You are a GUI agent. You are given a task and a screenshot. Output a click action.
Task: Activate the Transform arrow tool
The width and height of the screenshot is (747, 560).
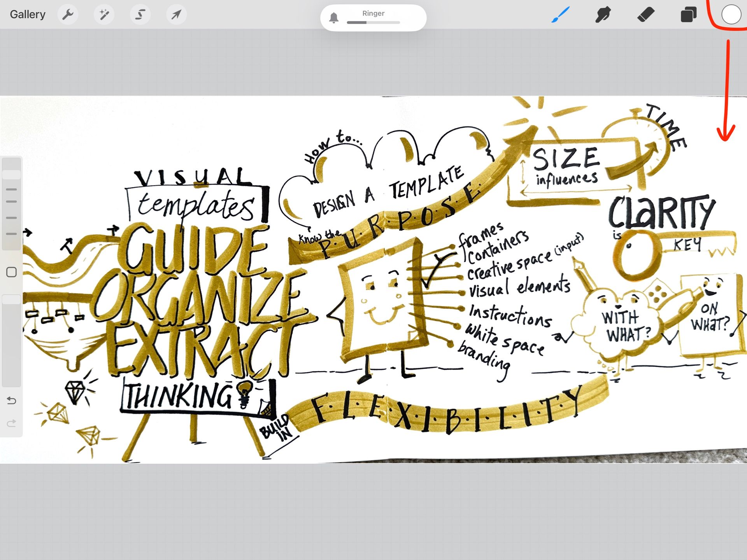176,15
